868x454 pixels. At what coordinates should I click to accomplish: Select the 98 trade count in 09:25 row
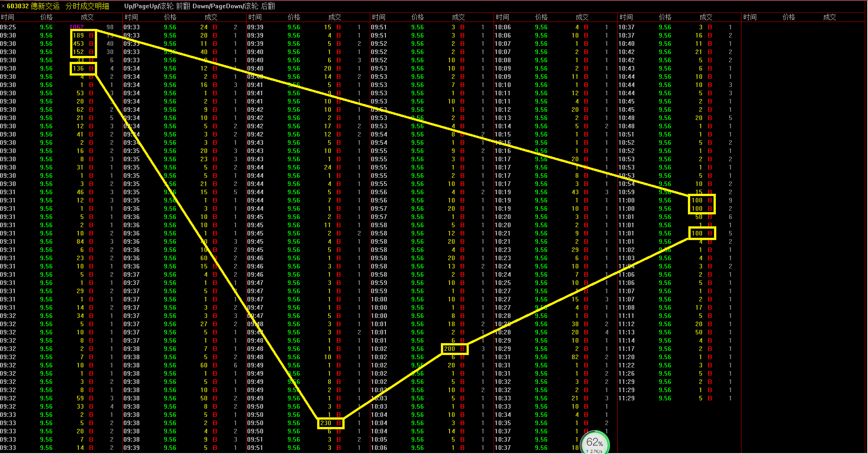tap(110, 27)
